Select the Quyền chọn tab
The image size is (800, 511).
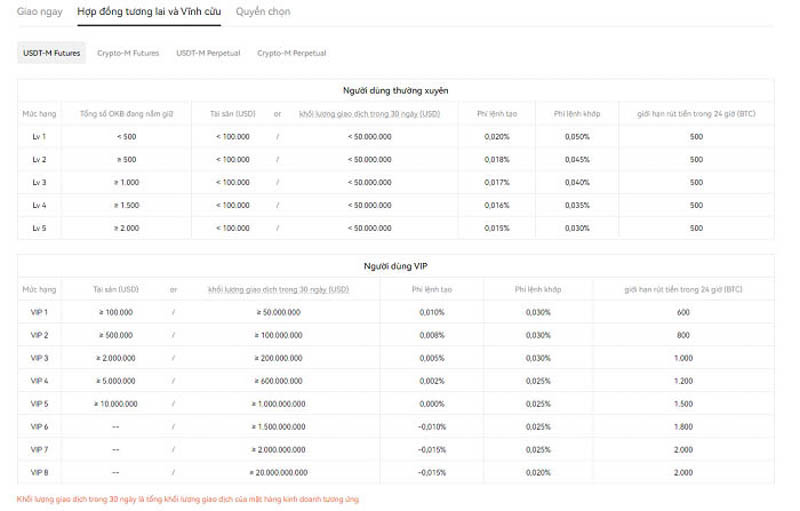[263, 11]
